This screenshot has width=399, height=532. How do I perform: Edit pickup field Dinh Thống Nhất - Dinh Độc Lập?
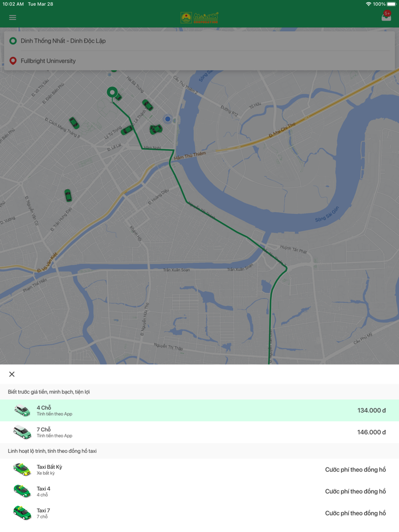click(x=199, y=40)
